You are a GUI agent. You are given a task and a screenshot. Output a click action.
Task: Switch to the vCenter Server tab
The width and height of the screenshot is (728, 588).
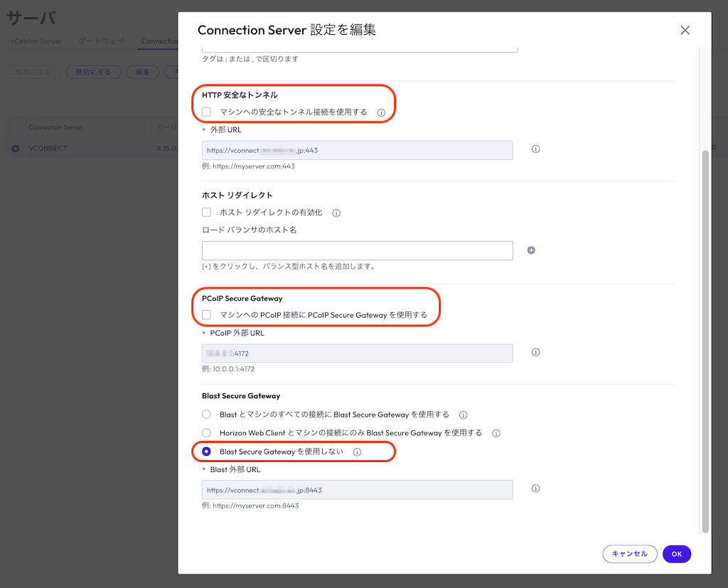click(x=36, y=41)
